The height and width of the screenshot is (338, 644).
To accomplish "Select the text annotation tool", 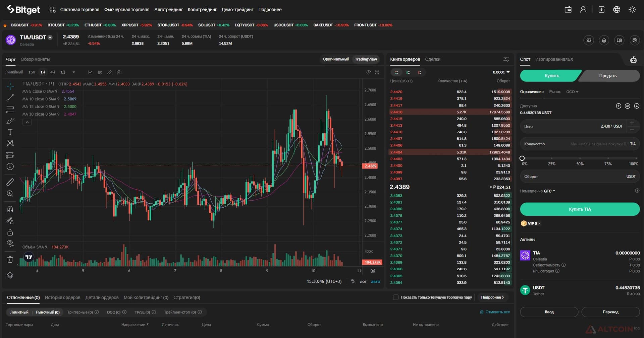I will tap(10, 132).
